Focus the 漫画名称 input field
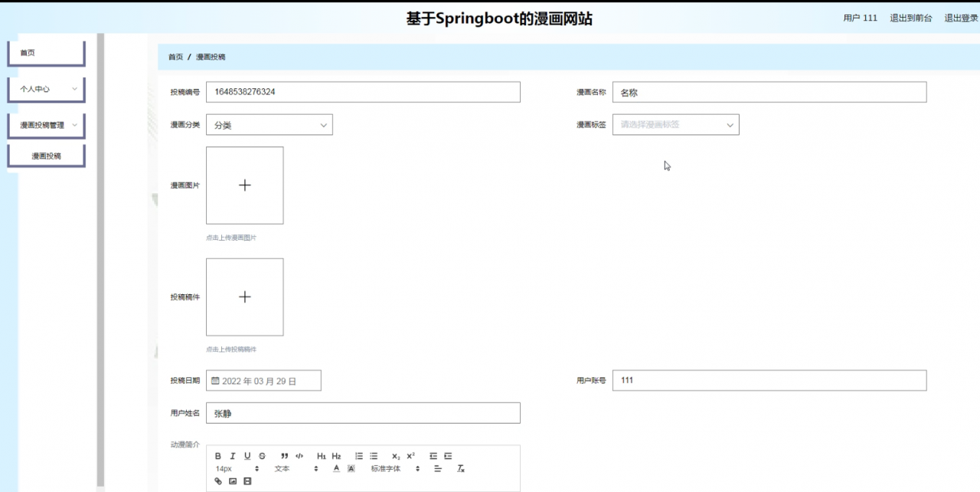 point(769,92)
